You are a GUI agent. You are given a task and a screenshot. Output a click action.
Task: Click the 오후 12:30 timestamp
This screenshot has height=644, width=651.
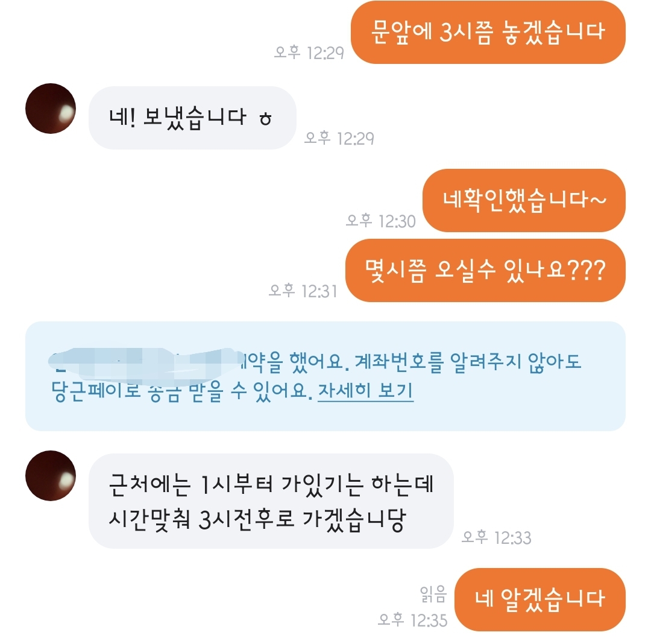click(x=381, y=221)
